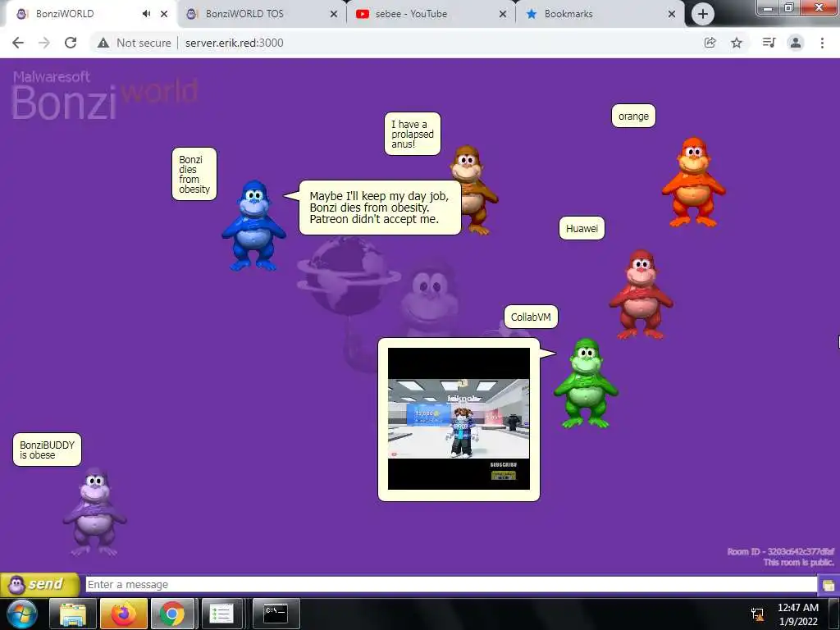Screen dimensions: 840x630
Task: Click the browser forward arrow
Action: tap(44, 43)
